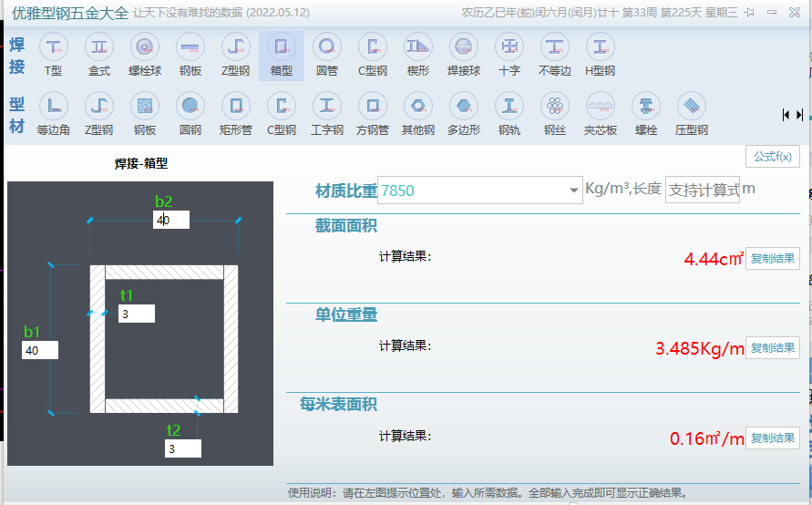Choose the 压型钢 profile icon
Image resolution: width=812 pixels, height=505 pixels.
point(692,114)
